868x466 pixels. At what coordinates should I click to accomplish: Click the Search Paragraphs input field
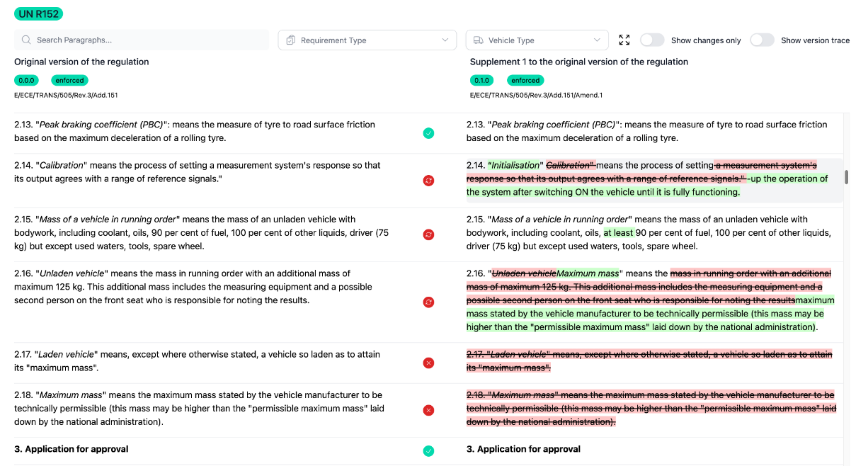point(142,40)
